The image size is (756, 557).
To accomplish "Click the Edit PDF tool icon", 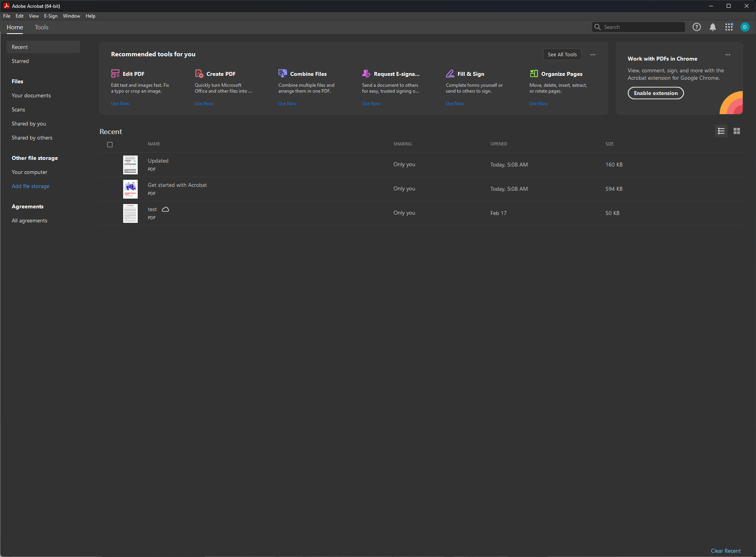I will click(x=115, y=73).
